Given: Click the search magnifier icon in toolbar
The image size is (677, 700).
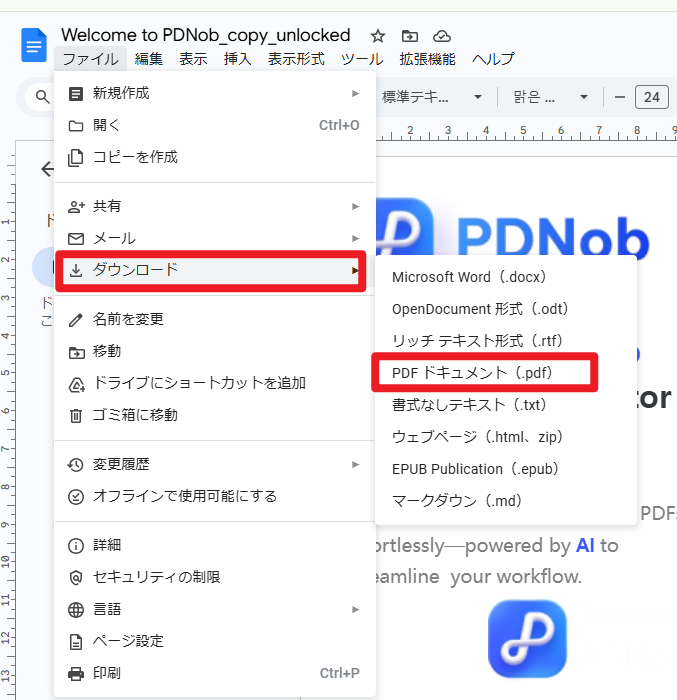Looking at the screenshot, I should [42, 96].
